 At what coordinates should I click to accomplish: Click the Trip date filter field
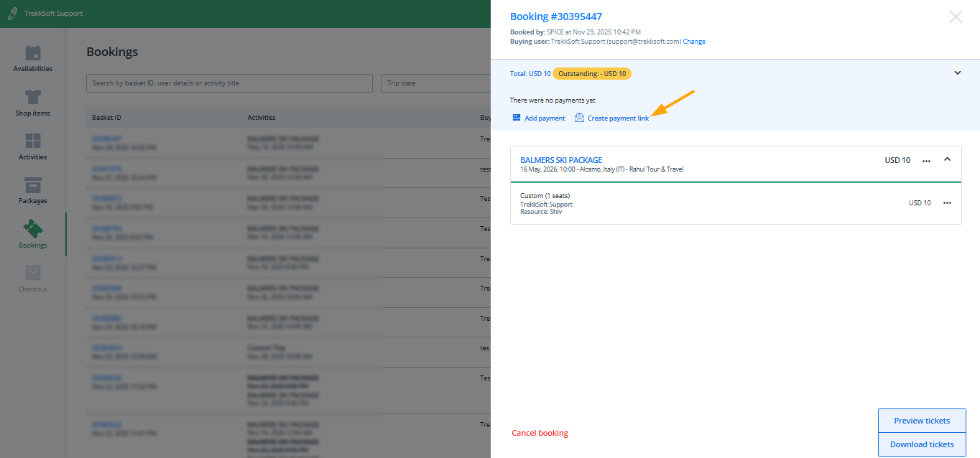[435, 83]
